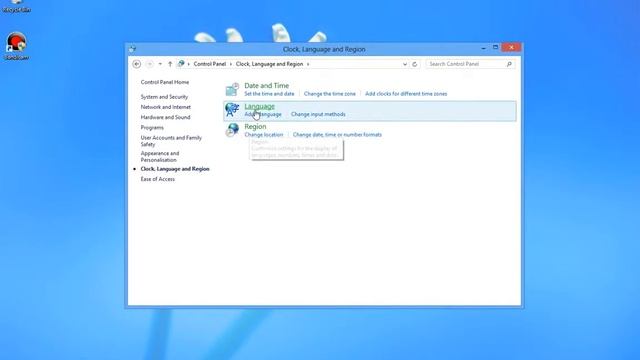Open Hardware and Sound category
This screenshot has height=360, width=640.
(165, 117)
